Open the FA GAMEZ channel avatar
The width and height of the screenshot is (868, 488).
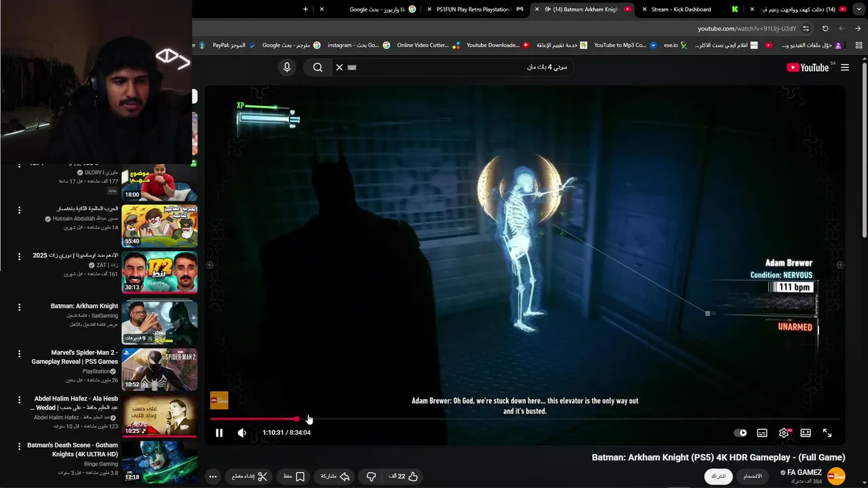836,476
